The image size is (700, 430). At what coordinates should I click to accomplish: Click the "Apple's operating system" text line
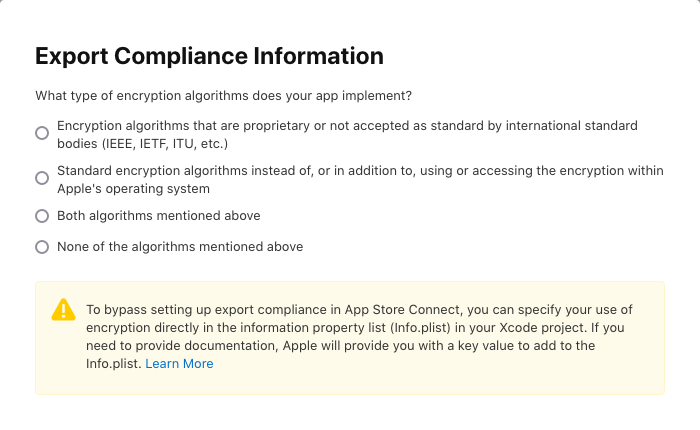pos(133,188)
